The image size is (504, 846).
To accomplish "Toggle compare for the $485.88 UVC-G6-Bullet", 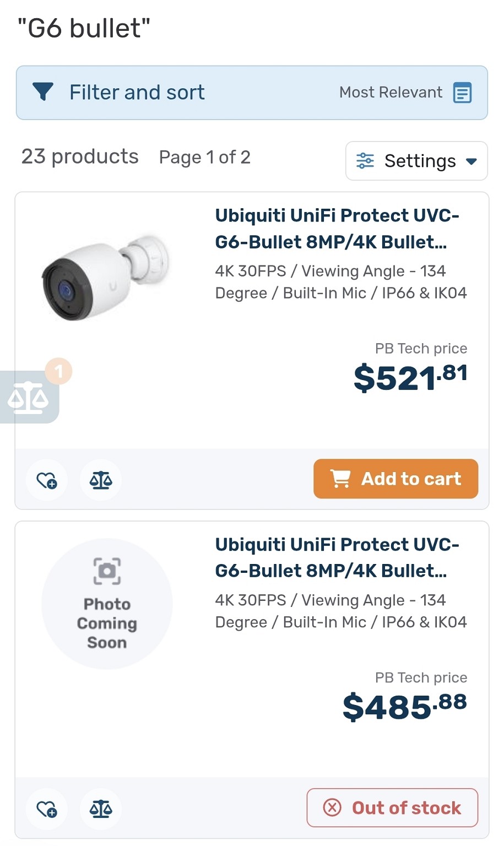I will click(x=101, y=809).
